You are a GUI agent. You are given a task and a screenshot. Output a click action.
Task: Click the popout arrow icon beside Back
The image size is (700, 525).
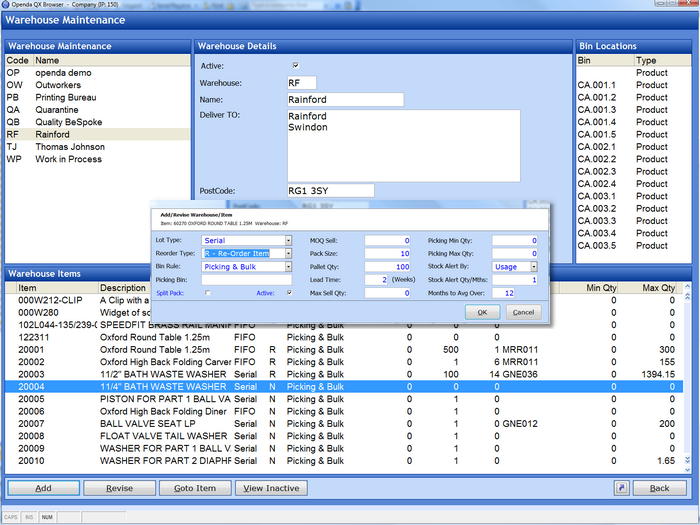tap(621, 488)
